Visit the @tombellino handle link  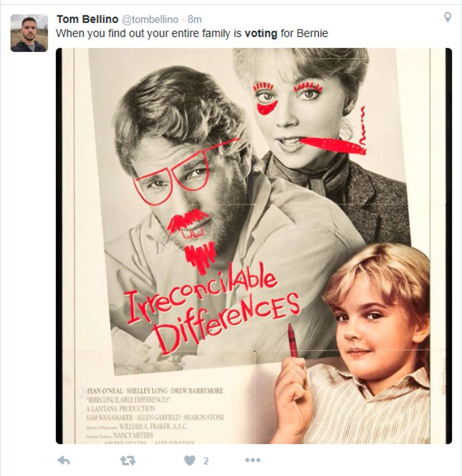(150, 19)
